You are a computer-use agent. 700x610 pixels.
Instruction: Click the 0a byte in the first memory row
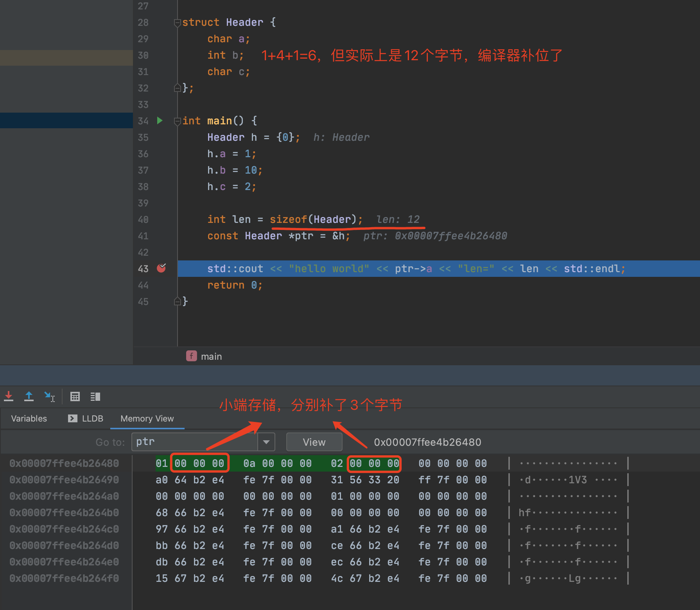click(249, 463)
